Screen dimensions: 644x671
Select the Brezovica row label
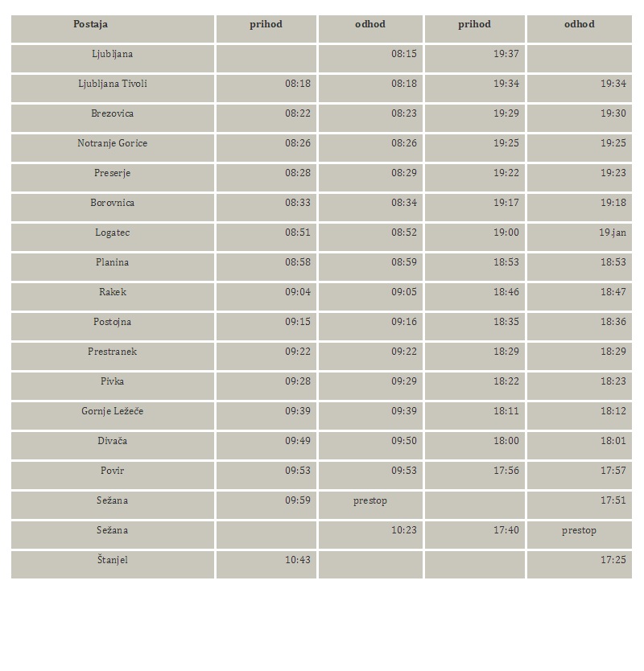113,113
